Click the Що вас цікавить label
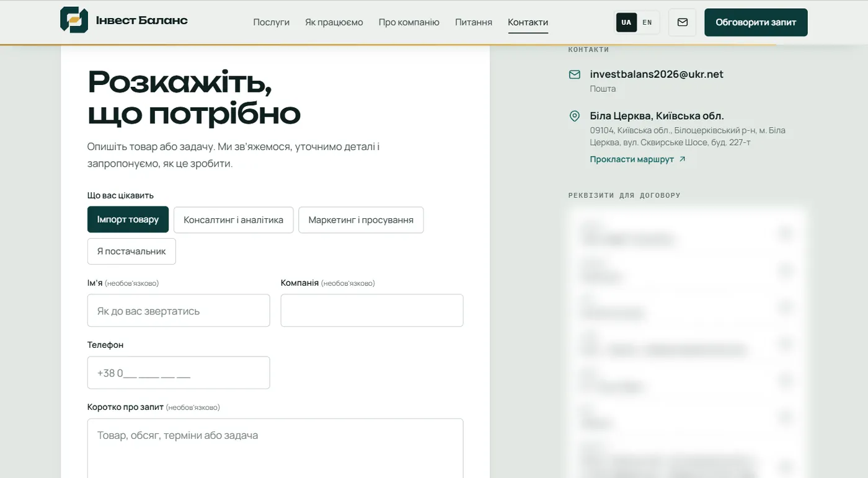The image size is (868, 478). 120,195
